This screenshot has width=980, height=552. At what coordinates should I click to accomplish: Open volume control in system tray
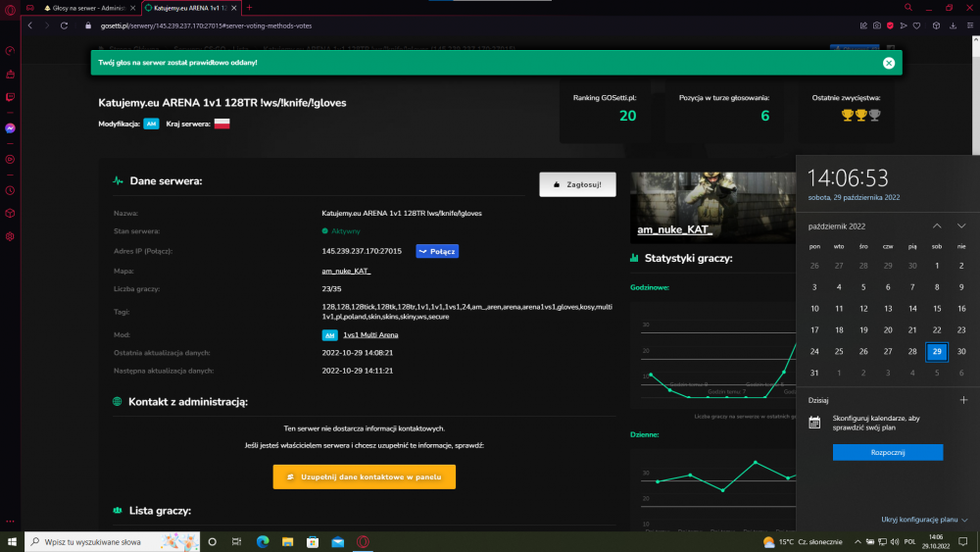(895, 542)
